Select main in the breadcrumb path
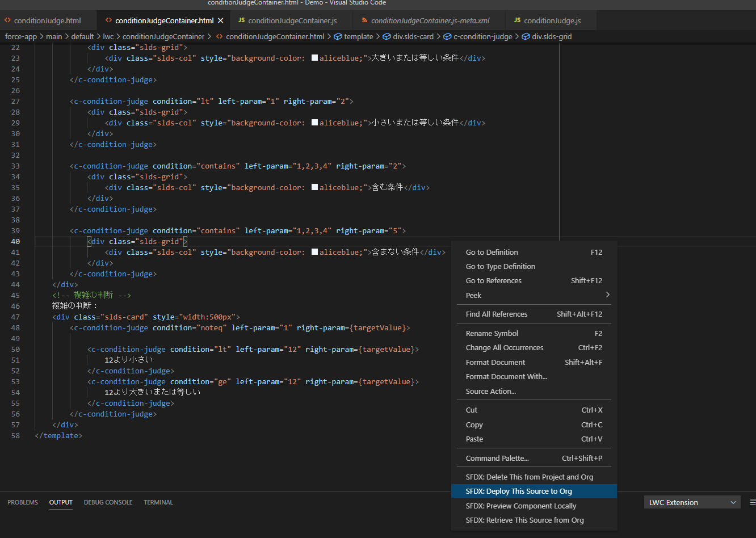The height and width of the screenshot is (538, 756). pos(54,36)
